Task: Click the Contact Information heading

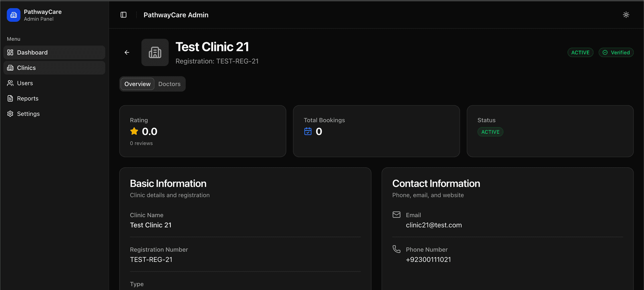Action: click(436, 184)
